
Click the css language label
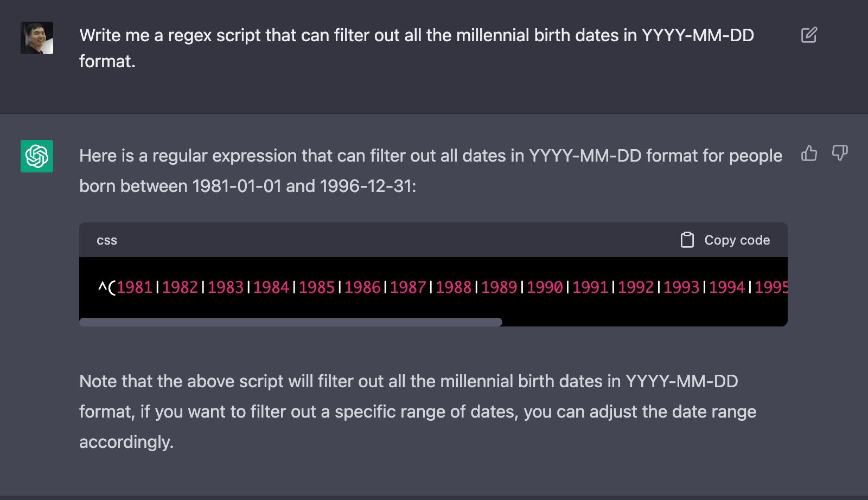pos(107,240)
